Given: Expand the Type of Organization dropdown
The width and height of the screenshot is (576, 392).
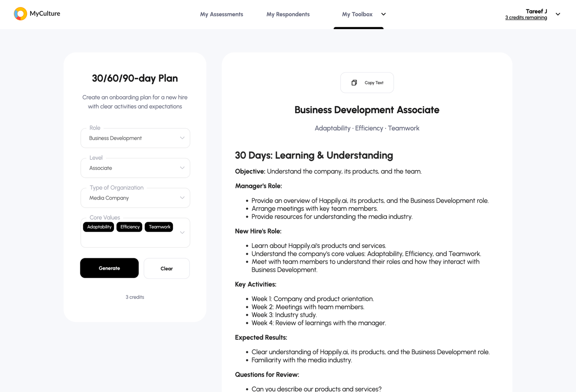Looking at the screenshot, I should pos(182,197).
